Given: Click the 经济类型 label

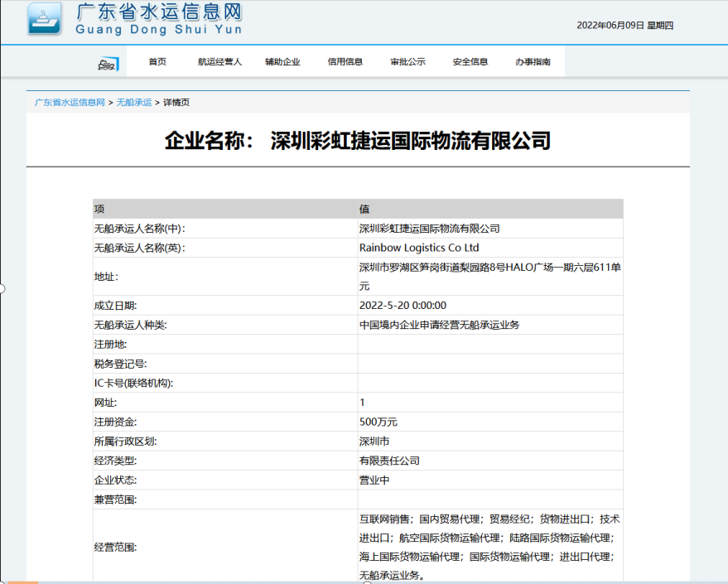Looking at the screenshot, I should coord(115,461).
